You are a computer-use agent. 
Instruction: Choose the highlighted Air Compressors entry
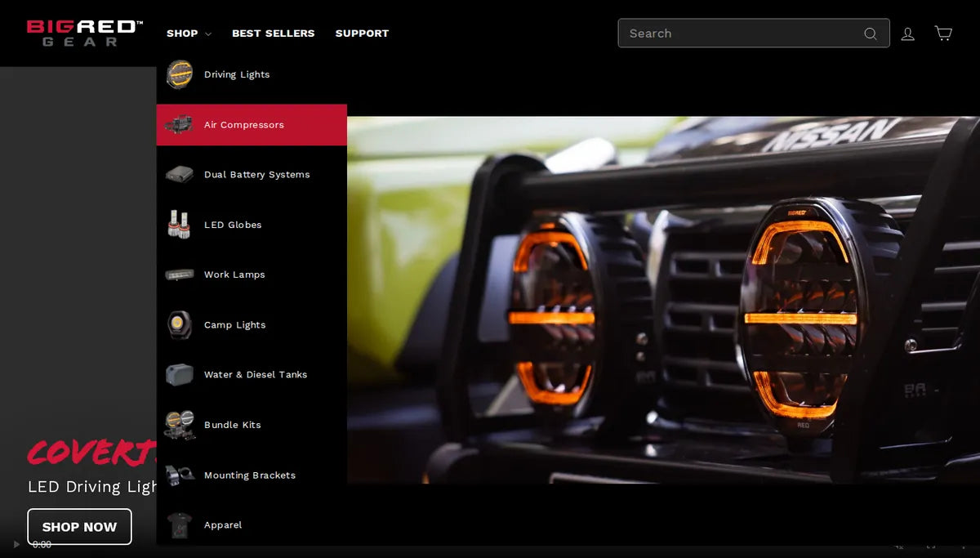click(252, 125)
